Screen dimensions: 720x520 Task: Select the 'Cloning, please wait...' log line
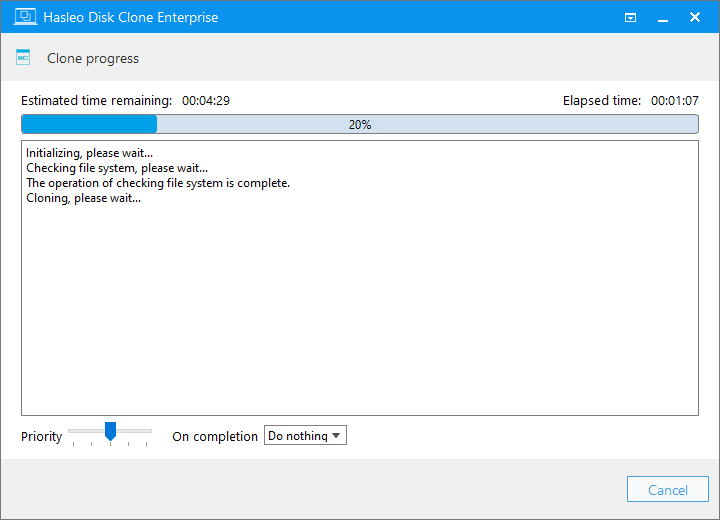point(84,198)
